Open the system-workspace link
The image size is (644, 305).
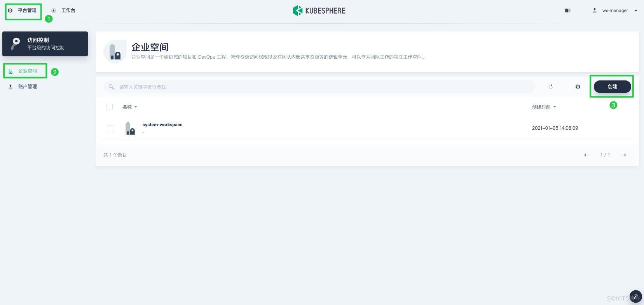tap(162, 125)
